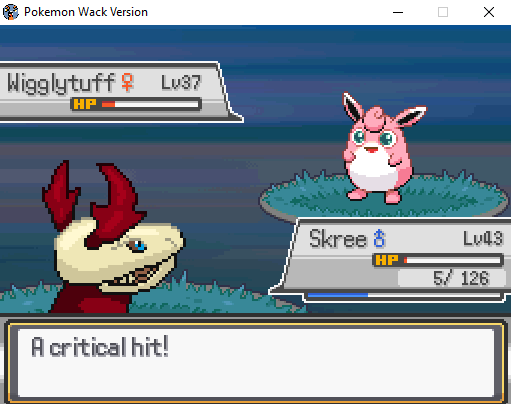511x404 pixels.
Task: Click Skree's blue experience bar
Action: pyautogui.click(x=404, y=295)
